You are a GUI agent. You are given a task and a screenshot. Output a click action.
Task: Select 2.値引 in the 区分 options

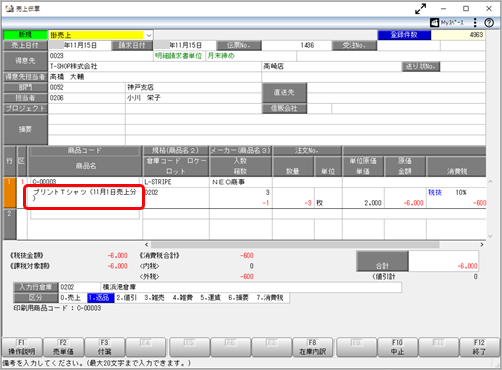127,298
